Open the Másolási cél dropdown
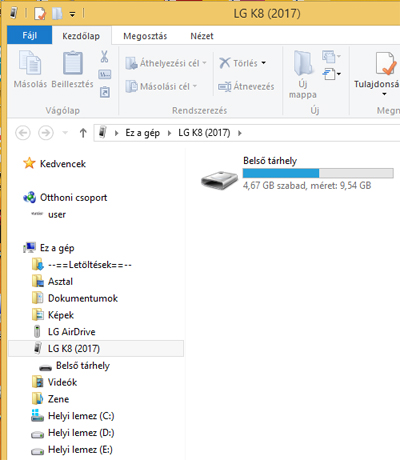This screenshot has height=460, width=400. (162, 87)
